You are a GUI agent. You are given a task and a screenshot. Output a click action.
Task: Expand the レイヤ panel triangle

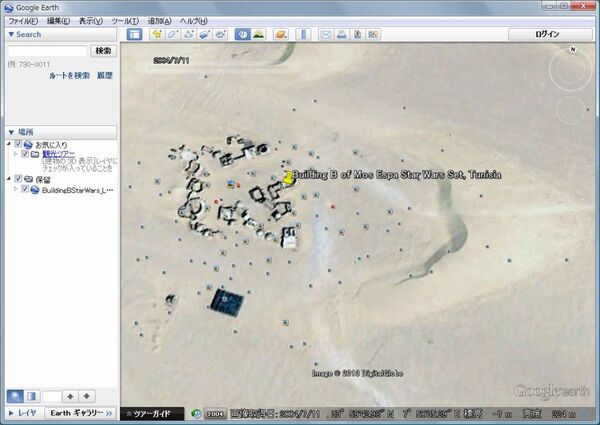pos(11,413)
